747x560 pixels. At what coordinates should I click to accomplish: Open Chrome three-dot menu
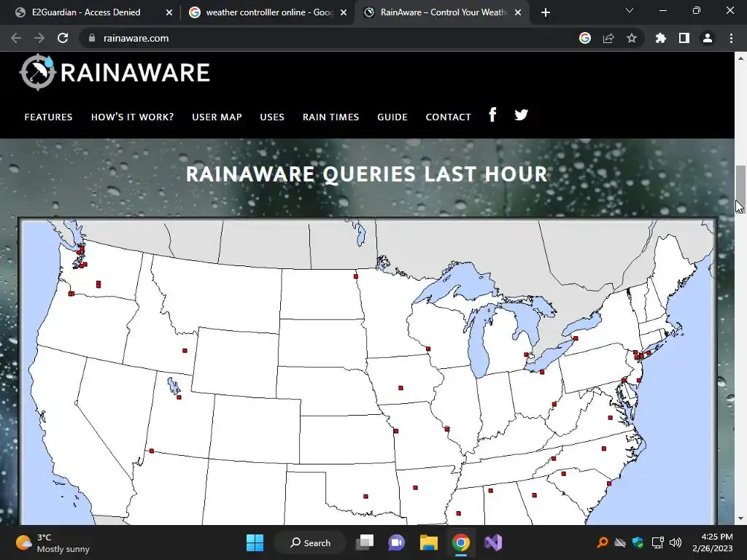click(731, 38)
